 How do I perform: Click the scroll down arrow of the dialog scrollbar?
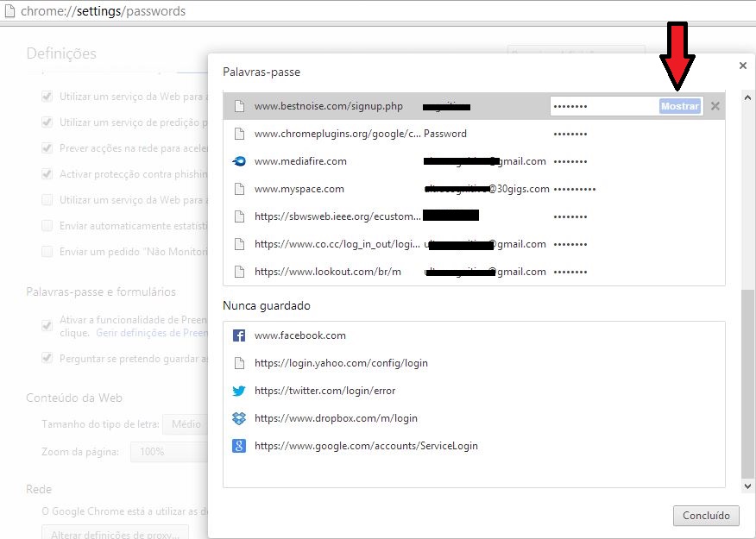coord(747,486)
